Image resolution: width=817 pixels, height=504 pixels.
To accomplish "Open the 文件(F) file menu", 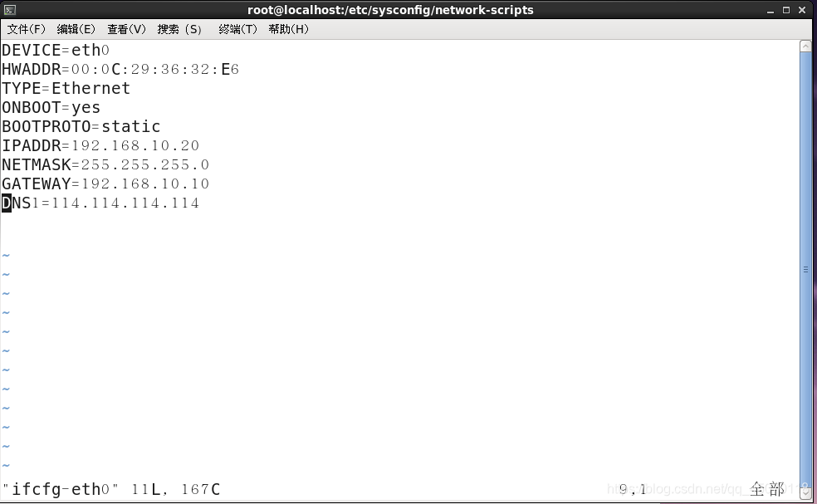I will [26, 29].
